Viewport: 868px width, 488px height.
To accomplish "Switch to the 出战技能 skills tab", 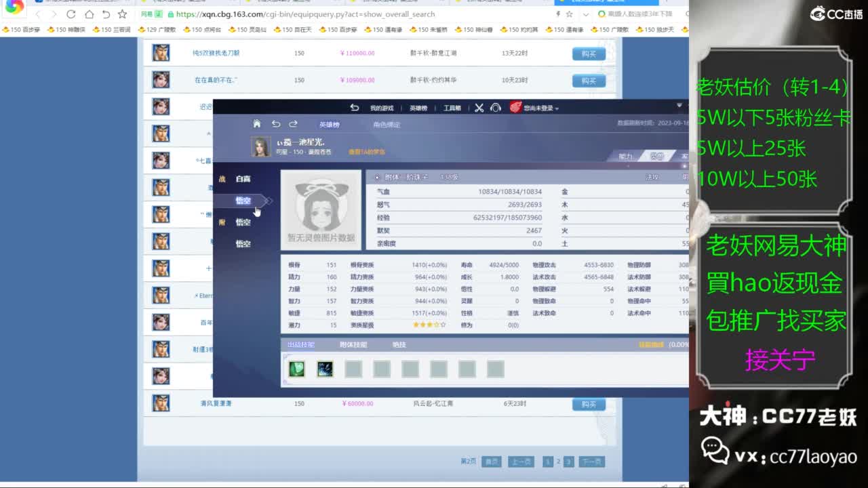I will coord(301,345).
